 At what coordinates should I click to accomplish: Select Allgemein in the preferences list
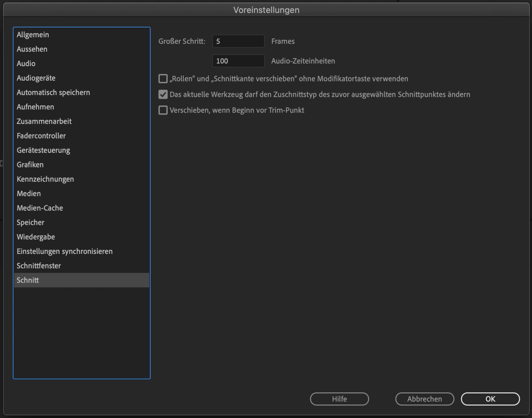(x=33, y=35)
